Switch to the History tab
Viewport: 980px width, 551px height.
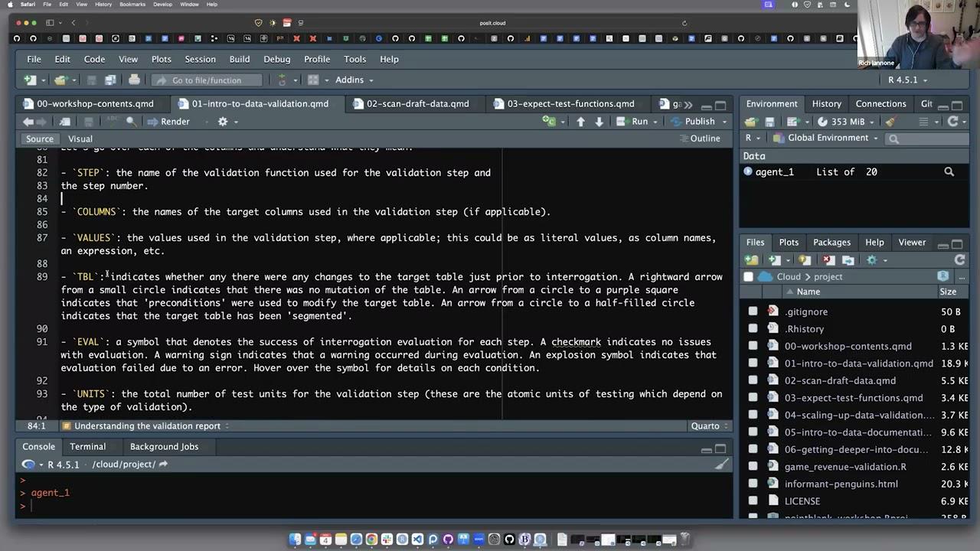(x=826, y=103)
